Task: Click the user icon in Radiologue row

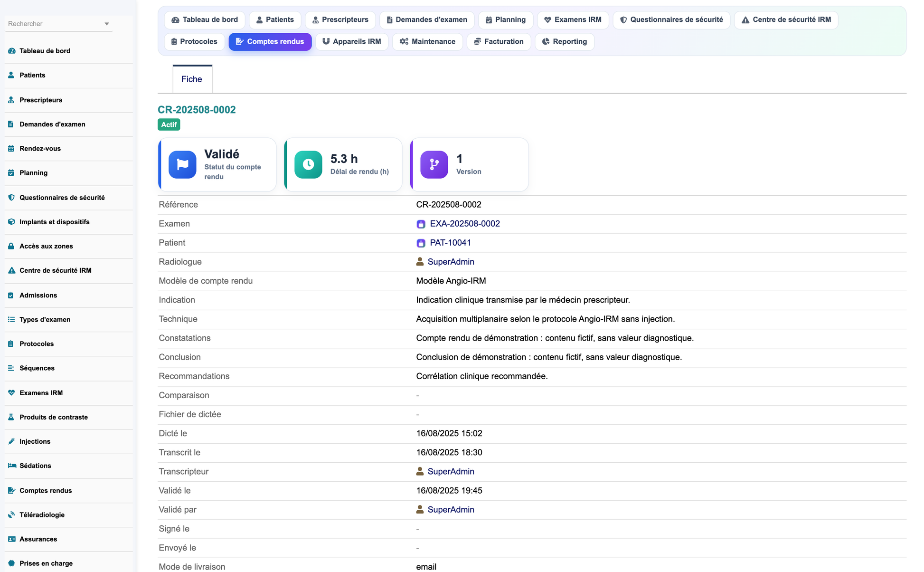Action: click(420, 262)
